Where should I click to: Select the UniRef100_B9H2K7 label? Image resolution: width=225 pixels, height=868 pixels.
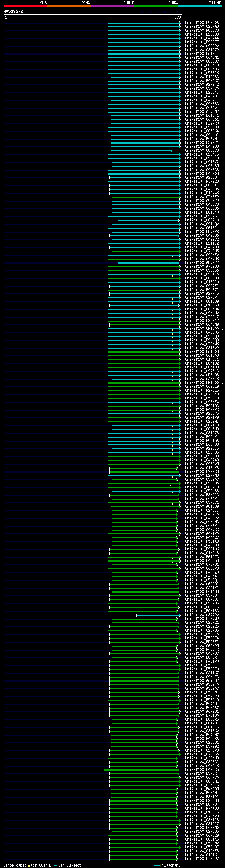pyautogui.click(x=202, y=81)
